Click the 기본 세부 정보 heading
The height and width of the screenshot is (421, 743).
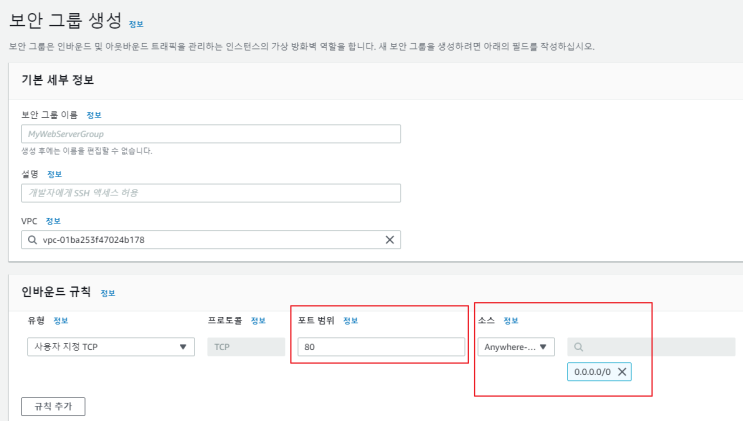point(57,80)
